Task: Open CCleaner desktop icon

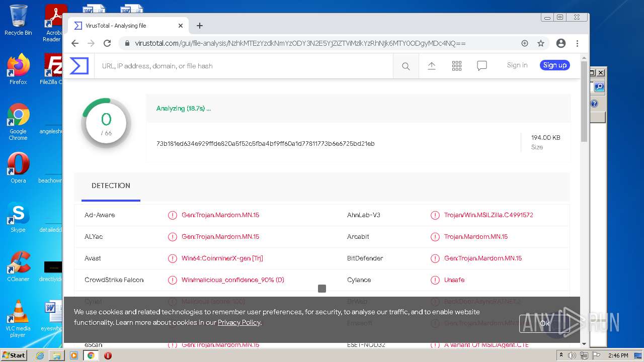Action: point(18,266)
